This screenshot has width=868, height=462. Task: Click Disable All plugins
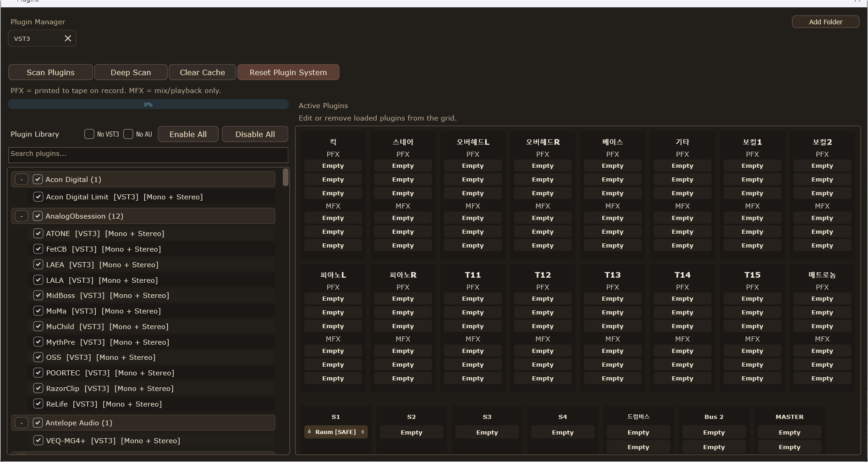coord(255,134)
